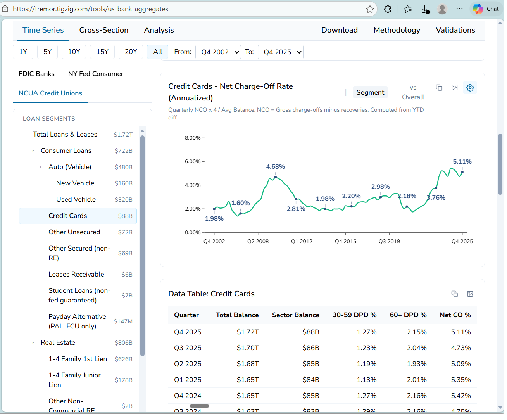Viewport: 507px width, 420px height.
Task: Click the Net CO % column header
Action: (x=455, y=315)
